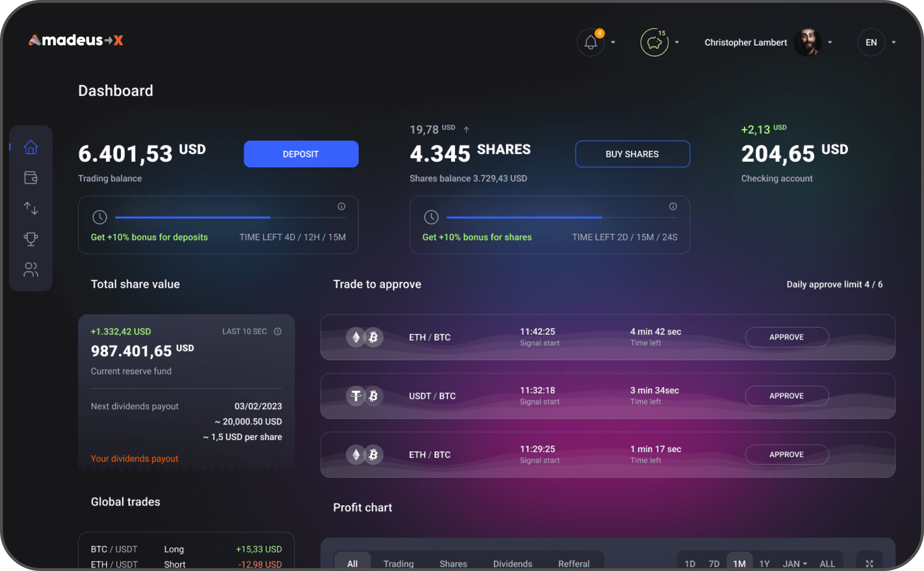Click Christopher Lambert's profile avatar
Screen dimensions: 924x571
pyautogui.click(x=808, y=42)
